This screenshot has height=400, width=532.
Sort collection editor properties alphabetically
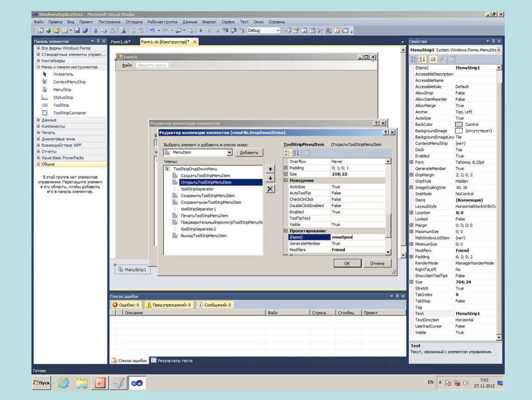pyautogui.click(x=296, y=153)
